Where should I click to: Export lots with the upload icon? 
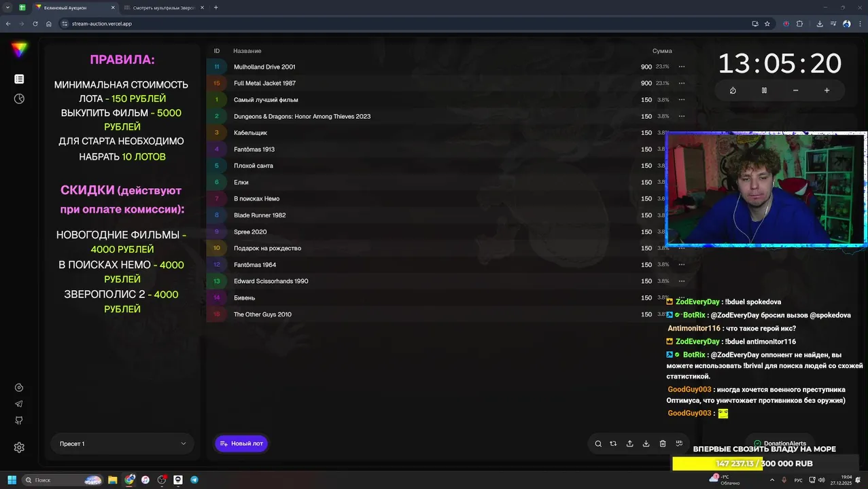pyautogui.click(x=629, y=443)
